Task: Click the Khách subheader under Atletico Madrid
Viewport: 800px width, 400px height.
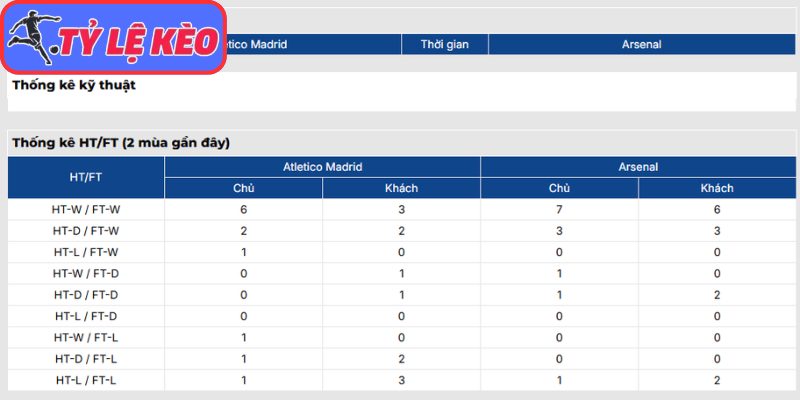Action: [x=401, y=188]
